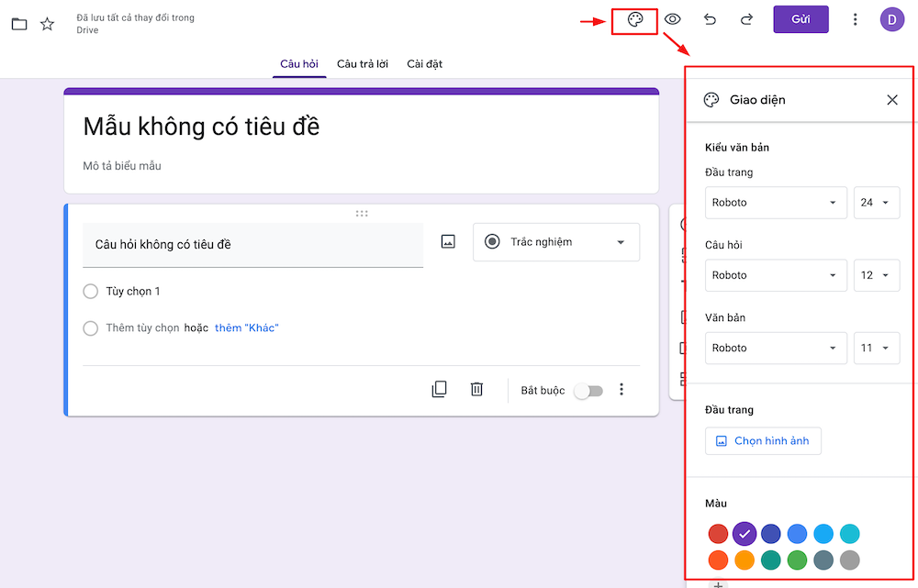Open the Đầu trang Roboto font dropdown
The image size is (918, 588).
coord(776,202)
